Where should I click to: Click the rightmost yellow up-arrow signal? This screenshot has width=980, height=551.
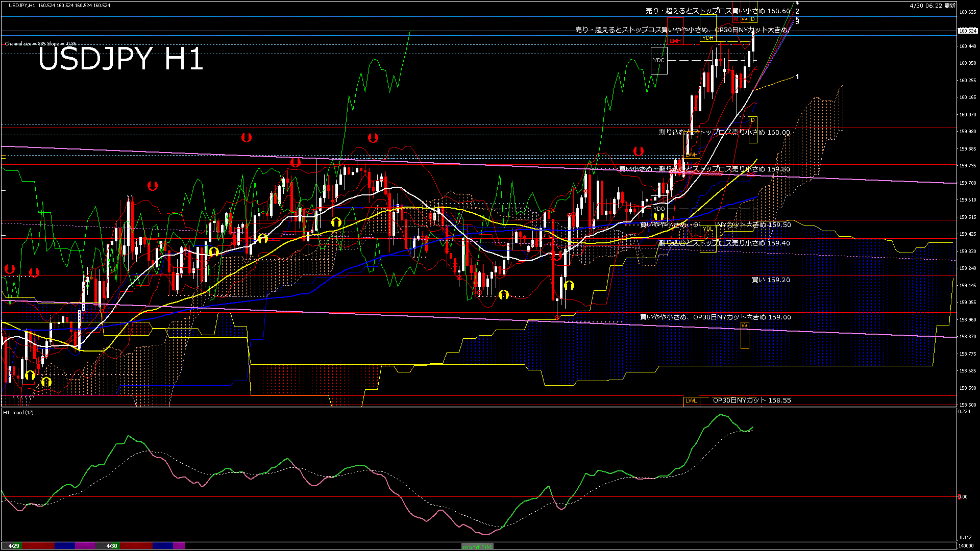click(x=659, y=217)
